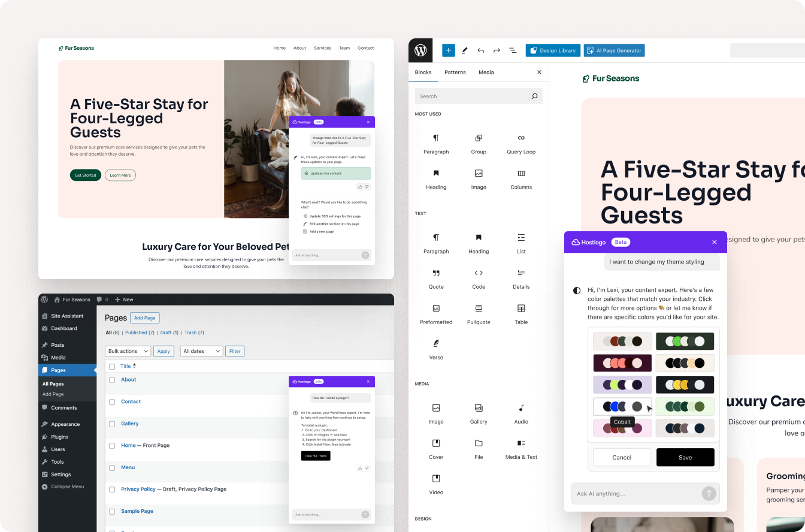The width and height of the screenshot is (805, 532).
Task: Insert the Code block
Action: [479, 279]
